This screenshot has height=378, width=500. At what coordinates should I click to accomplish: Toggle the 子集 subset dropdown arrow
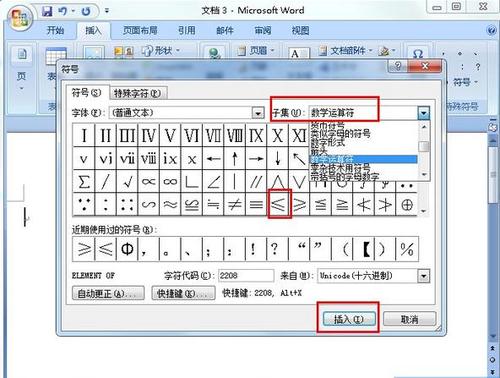tap(423, 113)
